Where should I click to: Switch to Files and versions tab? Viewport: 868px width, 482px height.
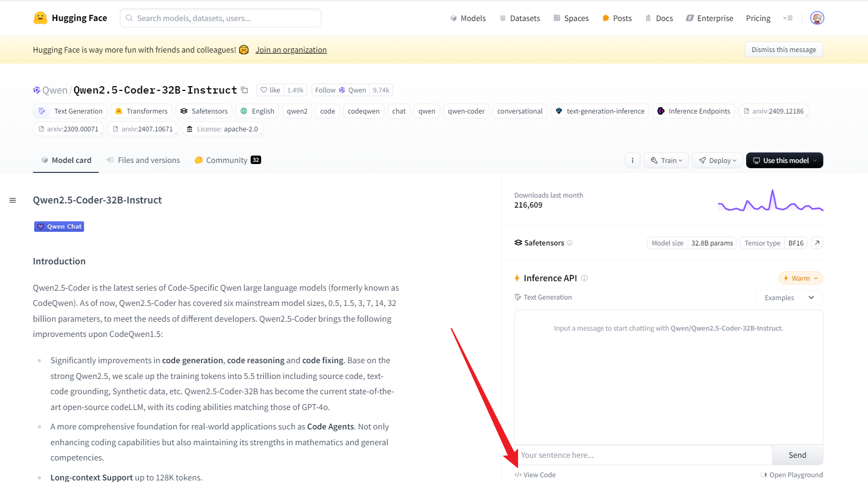[x=143, y=160]
